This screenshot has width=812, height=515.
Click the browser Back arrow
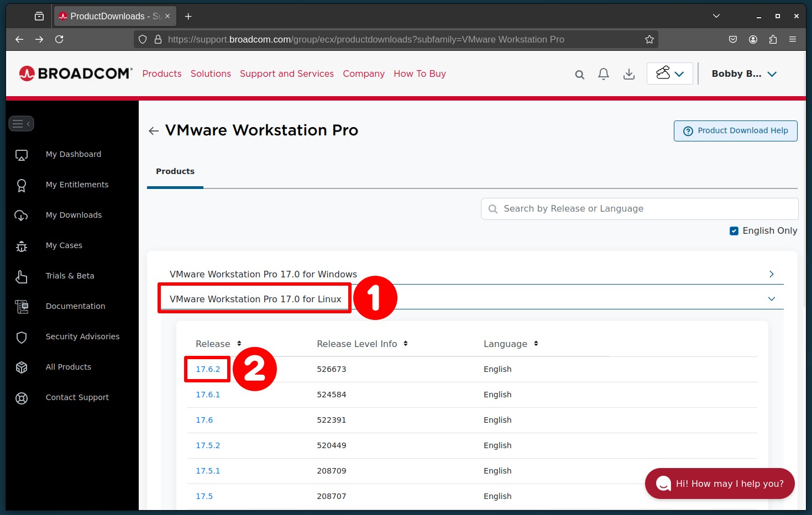tap(19, 39)
